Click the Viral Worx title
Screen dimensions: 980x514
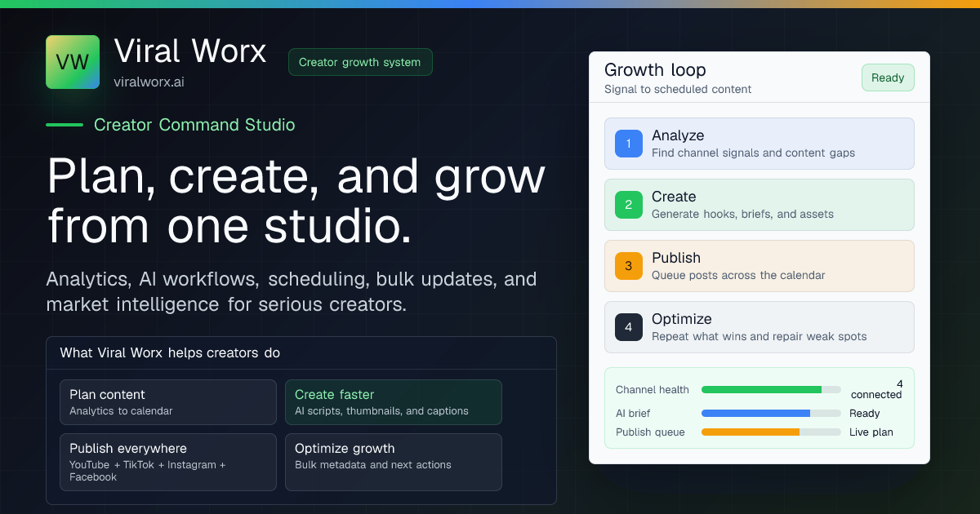[190, 51]
